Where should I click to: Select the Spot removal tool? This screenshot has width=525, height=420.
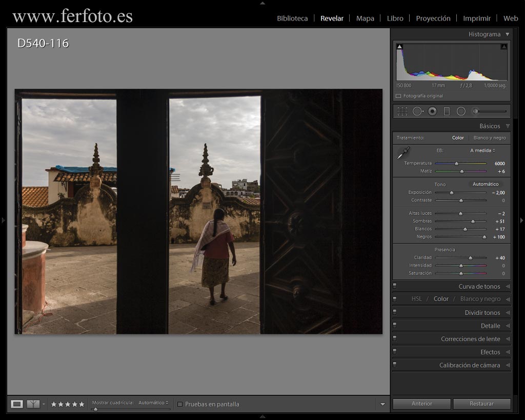417,111
